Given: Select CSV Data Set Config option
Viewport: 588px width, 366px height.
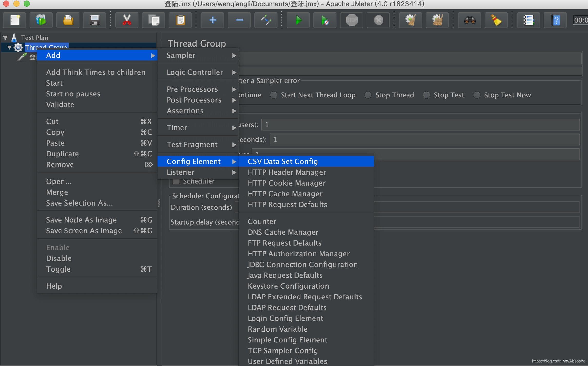Looking at the screenshot, I should 282,161.
